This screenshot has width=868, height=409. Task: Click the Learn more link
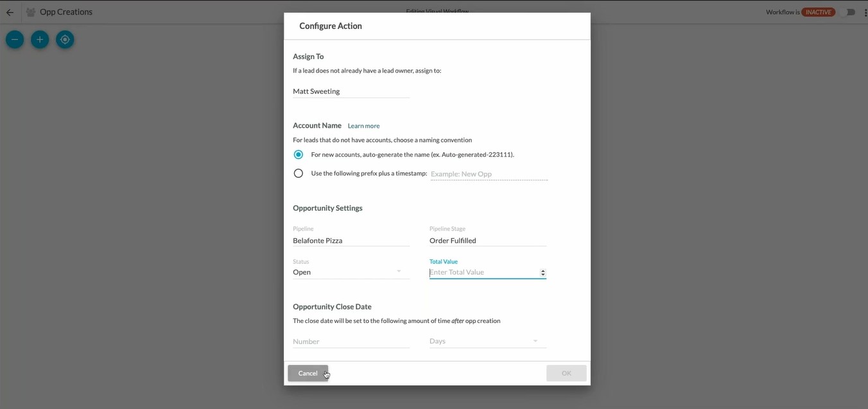point(363,126)
